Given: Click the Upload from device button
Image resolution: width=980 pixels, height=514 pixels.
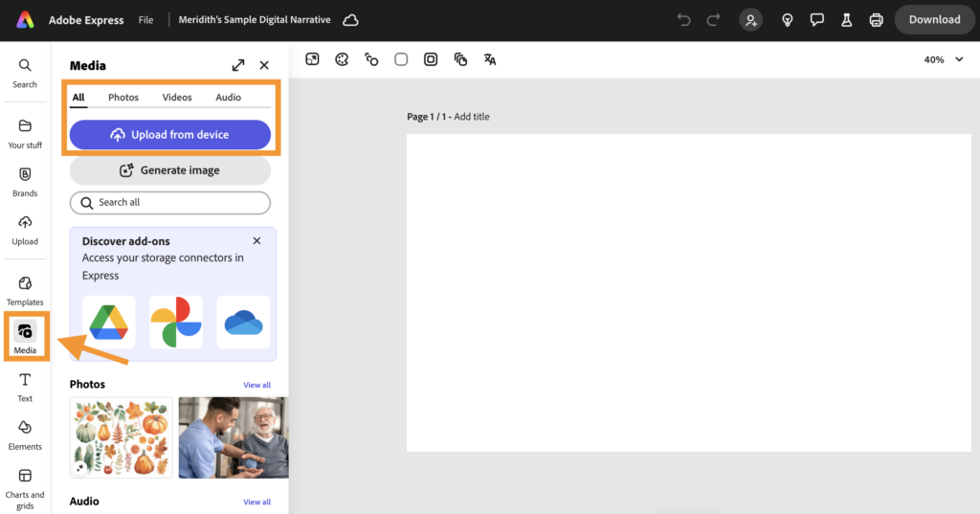Looking at the screenshot, I should [x=170, y=135].
